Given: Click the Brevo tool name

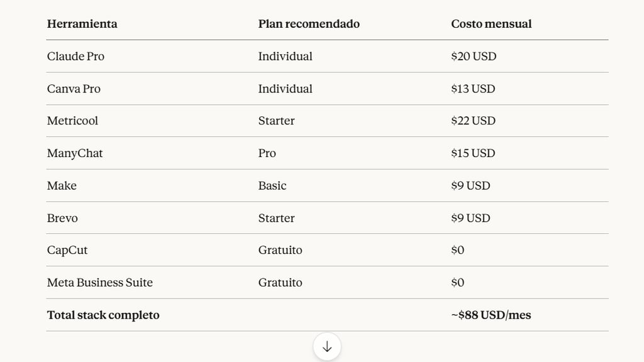Looking at the screenshot, I should pyautogui.click(x=62, y=218).
